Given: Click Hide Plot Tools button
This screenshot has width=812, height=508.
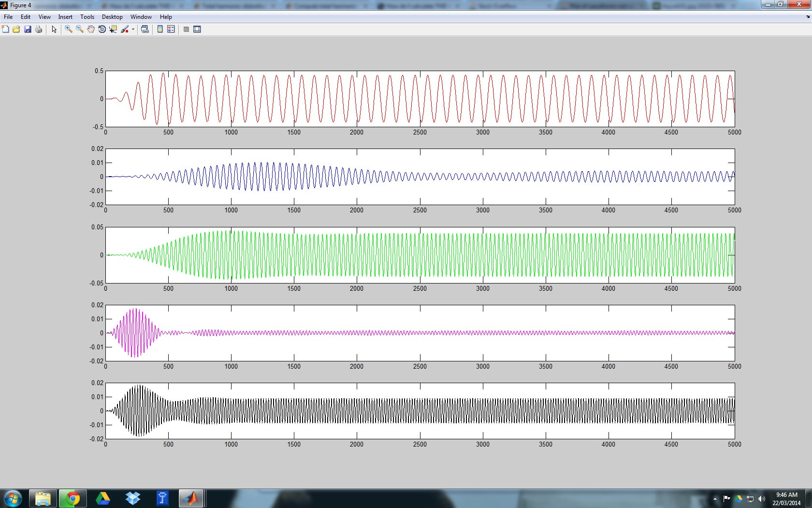Looking at the screenshot, I should click(x=186, y=29).
